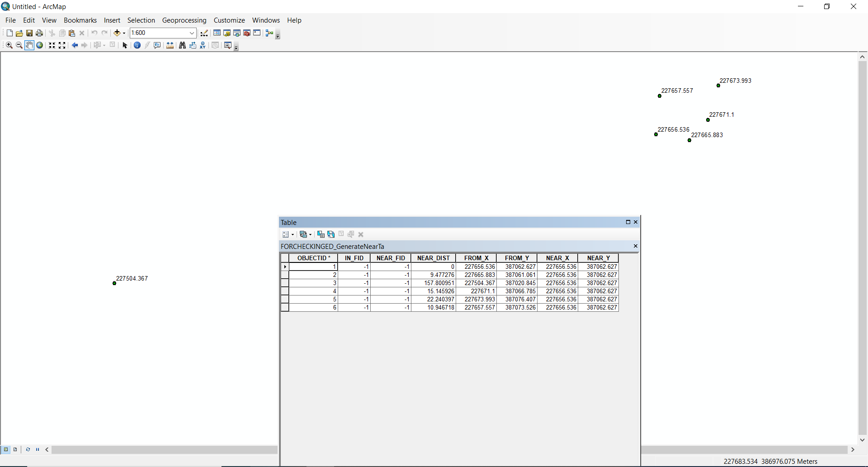The width and height of the screenshot is (868, 467).
Task: Click Select By Attributes in Table window
Action: pos(321,234)
